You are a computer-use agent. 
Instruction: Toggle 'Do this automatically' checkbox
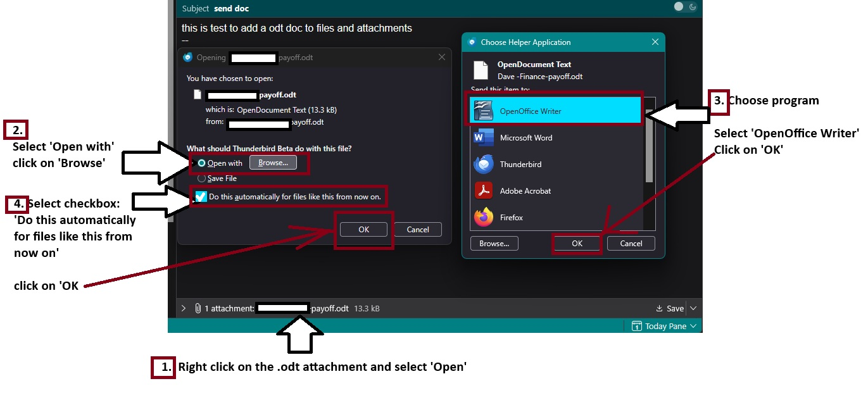point(201,197)
